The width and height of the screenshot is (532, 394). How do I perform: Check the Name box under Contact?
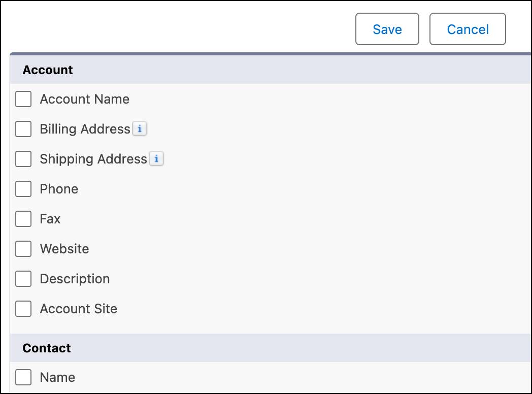click(23, 377)
